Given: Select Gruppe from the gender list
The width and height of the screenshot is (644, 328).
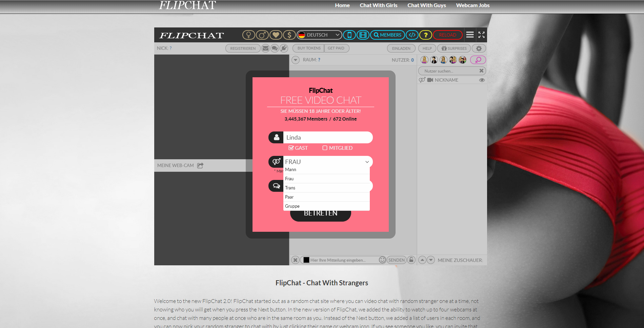Looking at the screenshot, I should [x=326, y=206].
